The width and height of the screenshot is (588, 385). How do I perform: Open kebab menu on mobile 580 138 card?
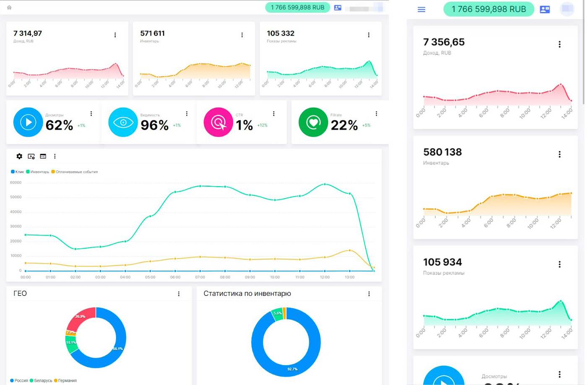559,154
